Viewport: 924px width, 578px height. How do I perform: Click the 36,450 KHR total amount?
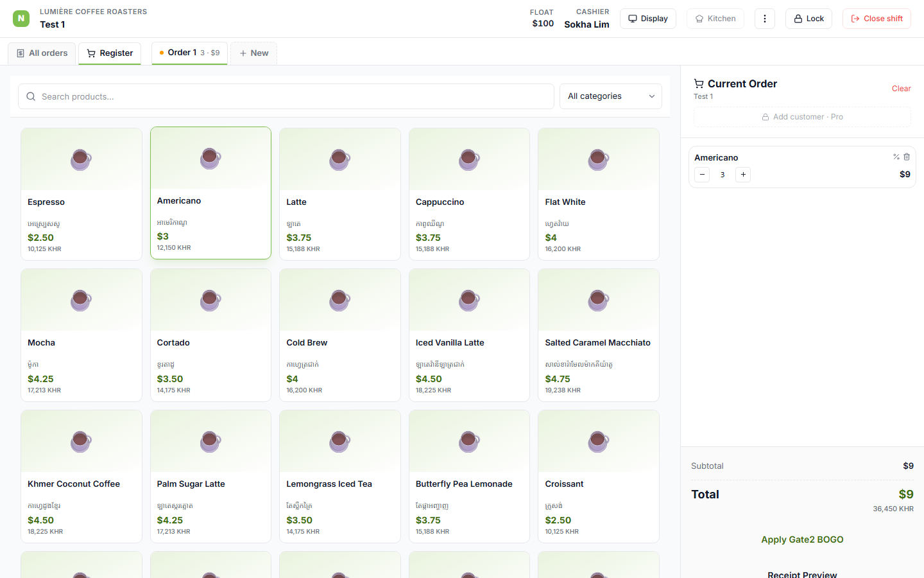(x=893, y=509)
